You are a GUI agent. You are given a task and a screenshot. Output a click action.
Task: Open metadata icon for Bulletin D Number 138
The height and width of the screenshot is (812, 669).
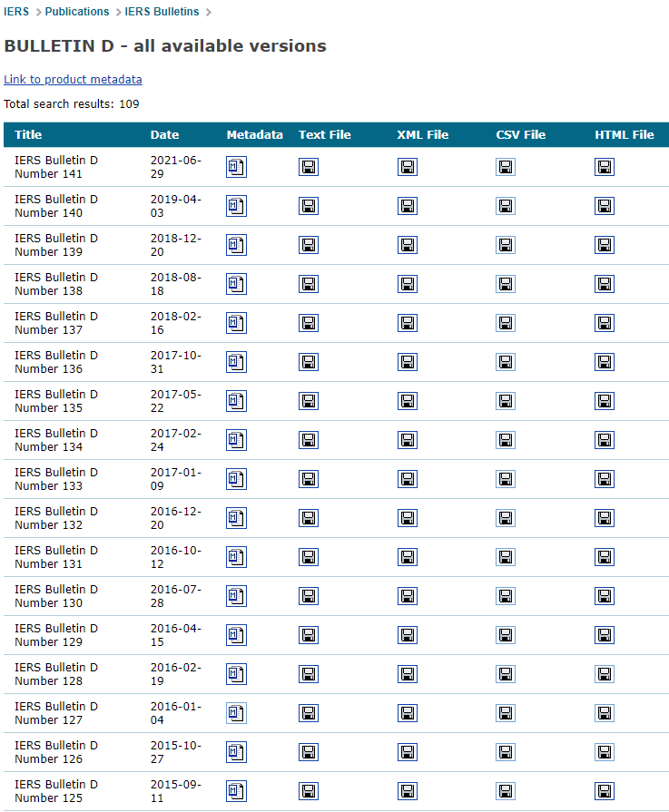236,284
